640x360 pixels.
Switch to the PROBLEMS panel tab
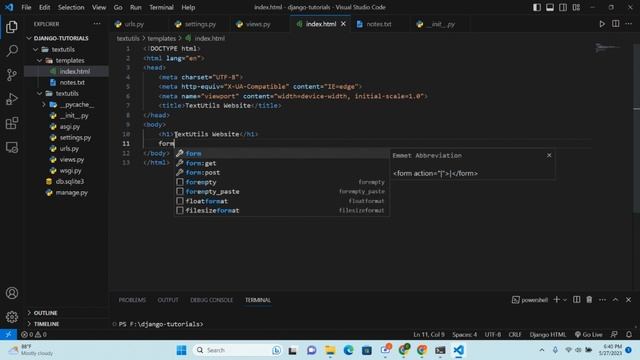pos(132,300)
